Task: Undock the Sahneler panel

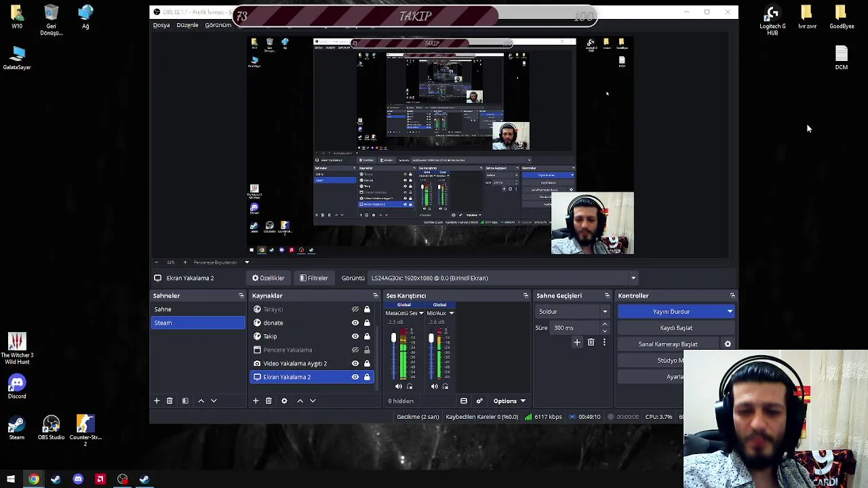Action: [241, 296]
